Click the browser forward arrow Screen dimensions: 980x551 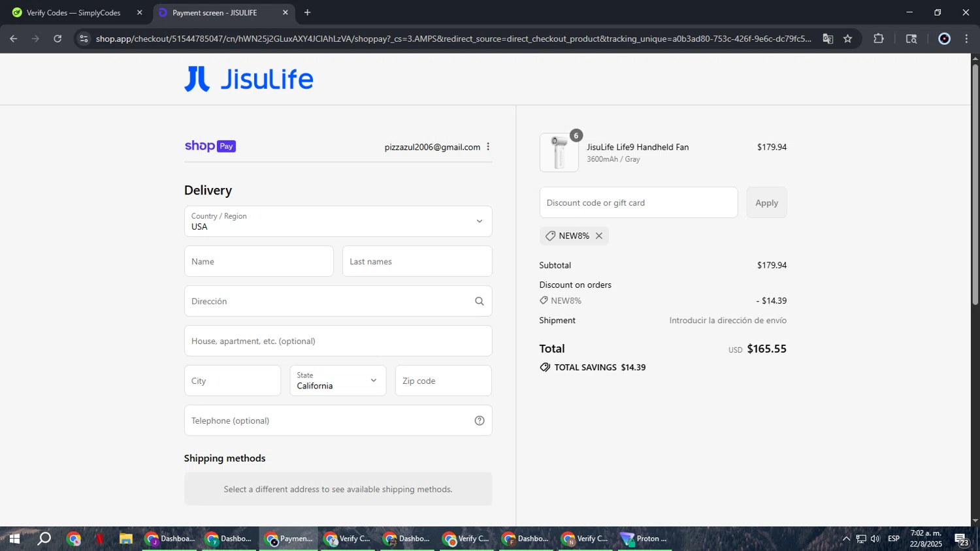[35, 39]
